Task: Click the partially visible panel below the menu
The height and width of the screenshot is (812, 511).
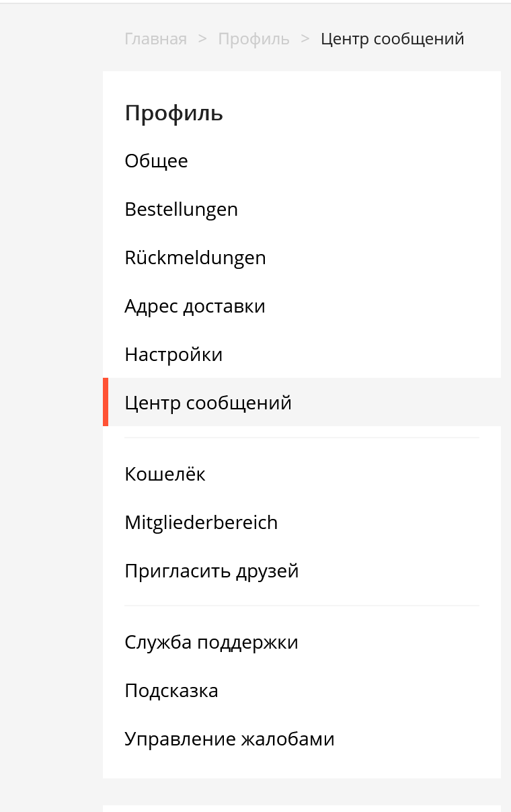Action: click(x=301, y=808)
